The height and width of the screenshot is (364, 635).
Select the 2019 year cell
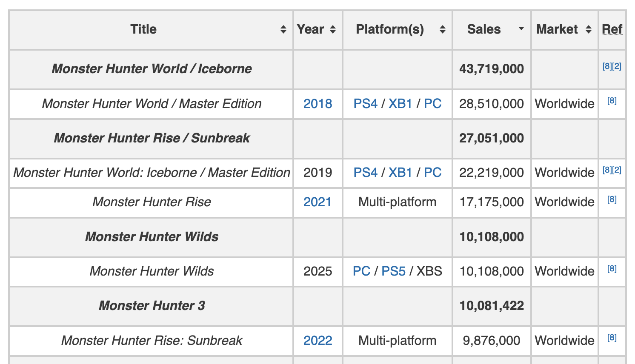point(317,173)
